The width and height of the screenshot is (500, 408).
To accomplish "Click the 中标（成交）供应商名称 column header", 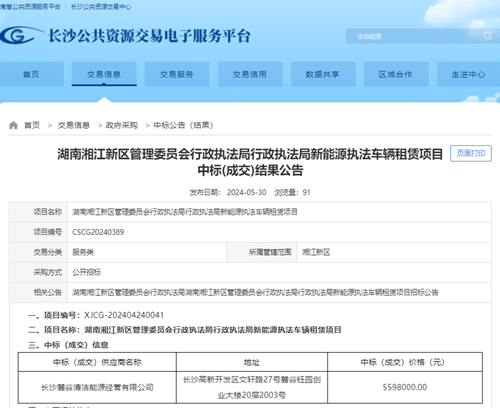I will pyautogui.click(x=97, y=362).
